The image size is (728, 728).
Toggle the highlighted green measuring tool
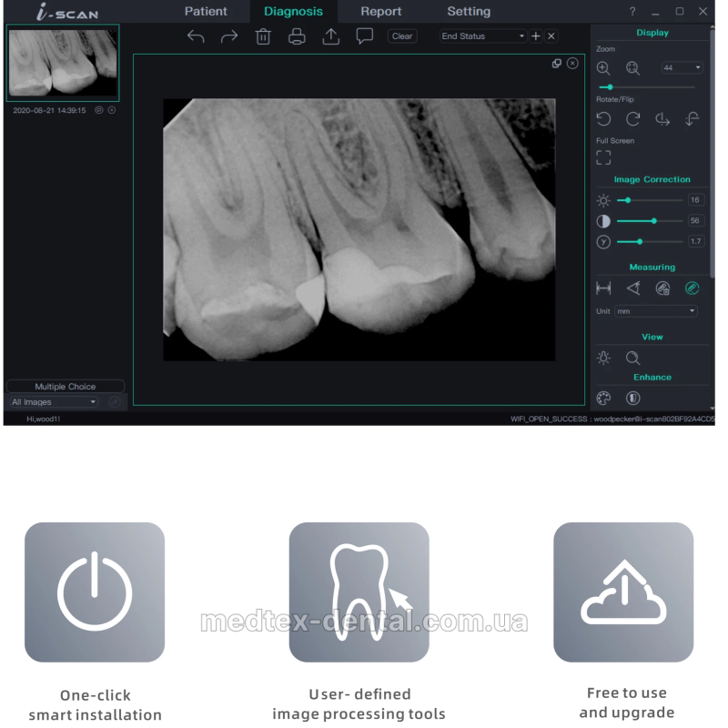(693, 288)
